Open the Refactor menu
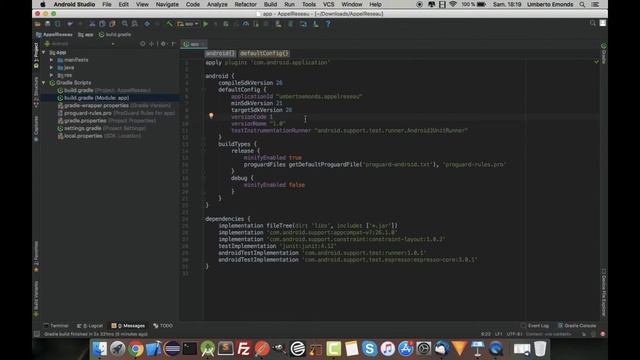 pos(246,4)
